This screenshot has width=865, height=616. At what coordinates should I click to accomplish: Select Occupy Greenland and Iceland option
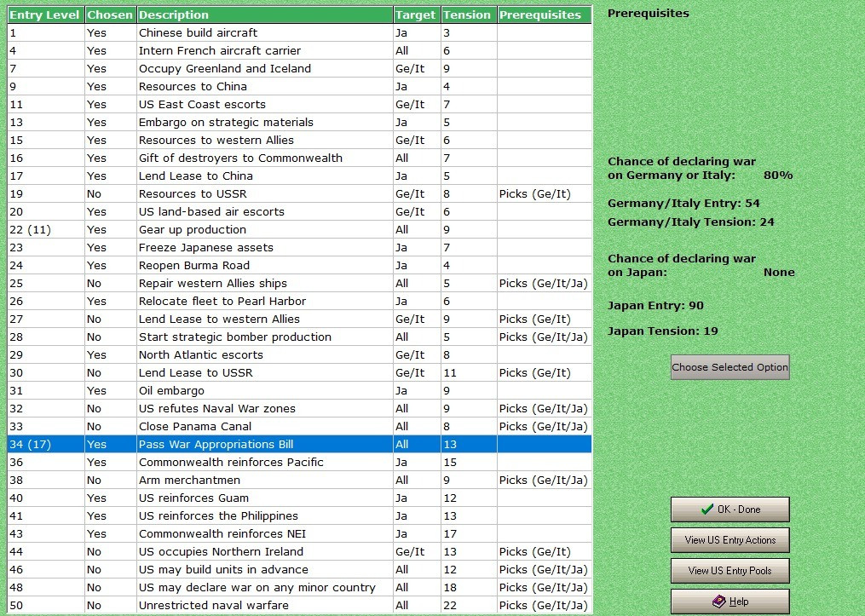pyautogui.click(x=299, y=68)
